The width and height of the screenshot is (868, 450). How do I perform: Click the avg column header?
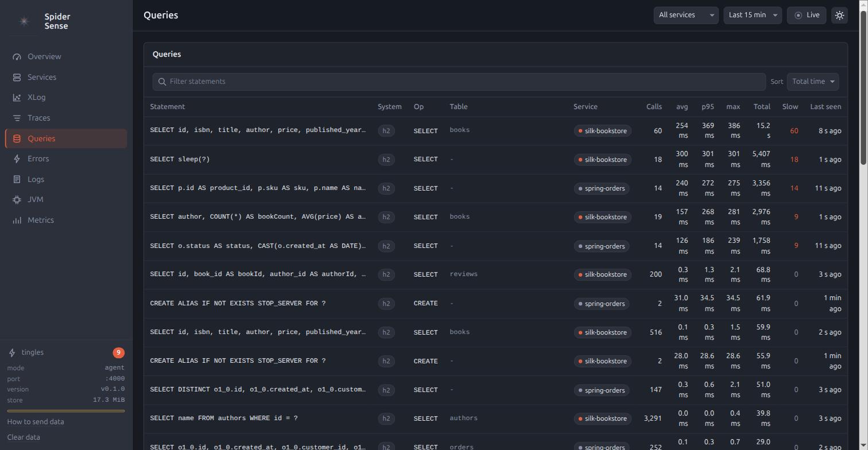682,107
